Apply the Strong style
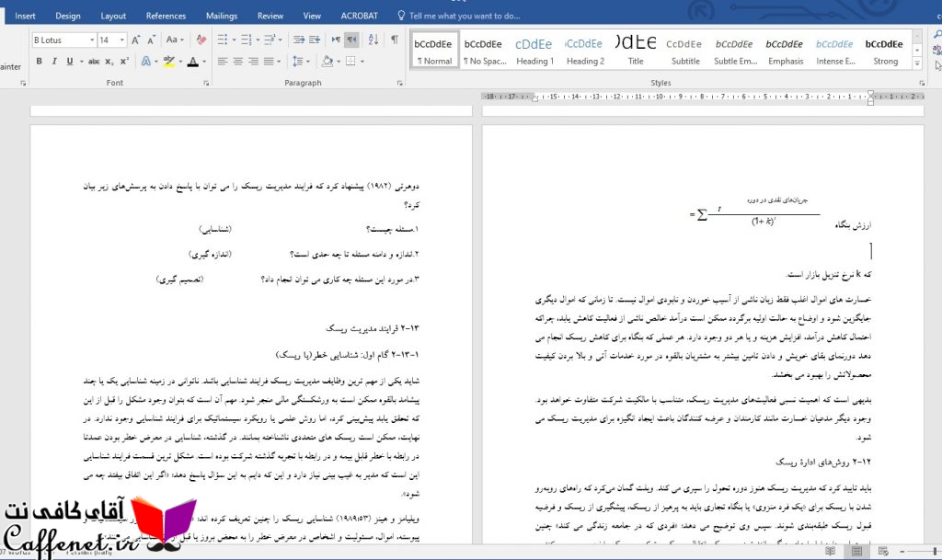Image resolution: width=942 pixels, height=560 pixels. [x=885, y=51]
